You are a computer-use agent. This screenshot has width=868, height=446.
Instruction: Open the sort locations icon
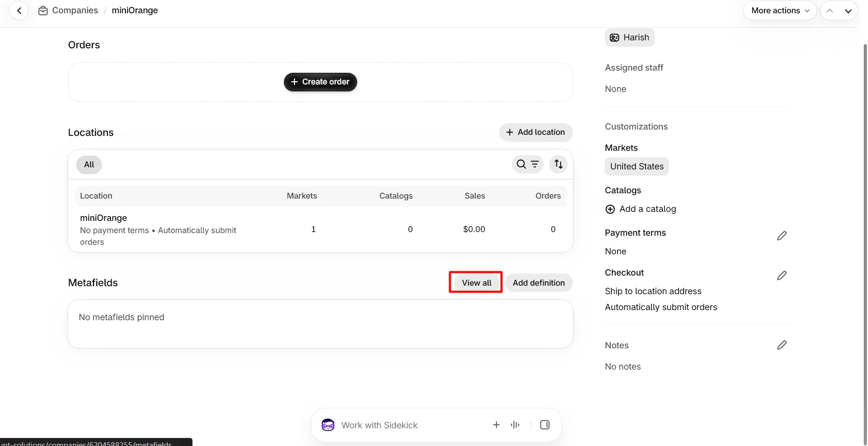tap(558, 165)
